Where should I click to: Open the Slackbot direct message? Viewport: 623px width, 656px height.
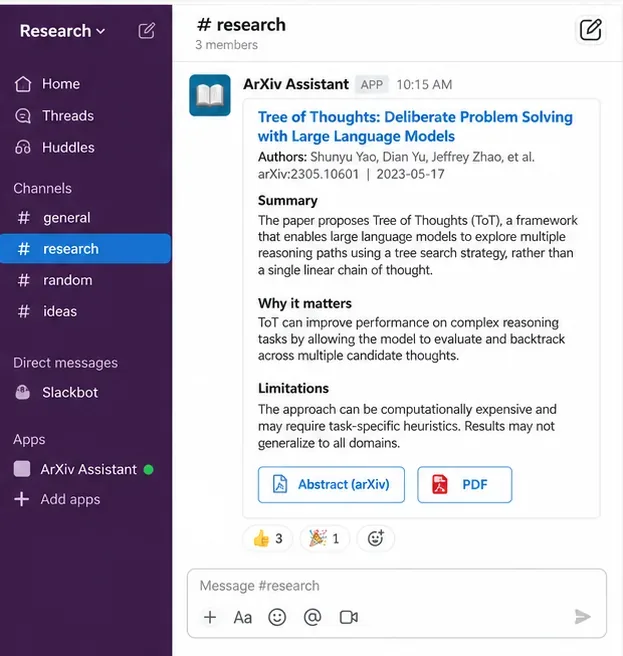(x=56, y=393)
